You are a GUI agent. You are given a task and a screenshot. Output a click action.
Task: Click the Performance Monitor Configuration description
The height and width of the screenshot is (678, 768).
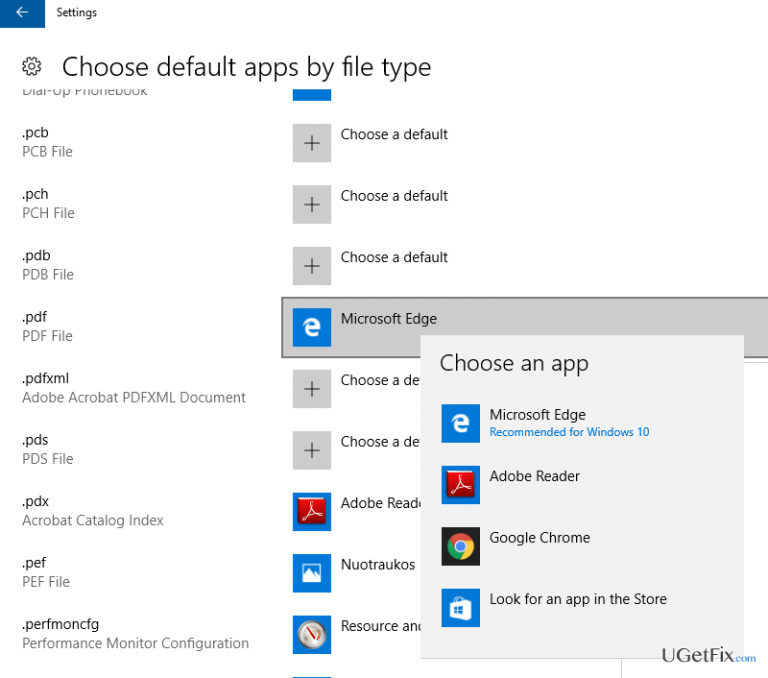coord(135,643)
